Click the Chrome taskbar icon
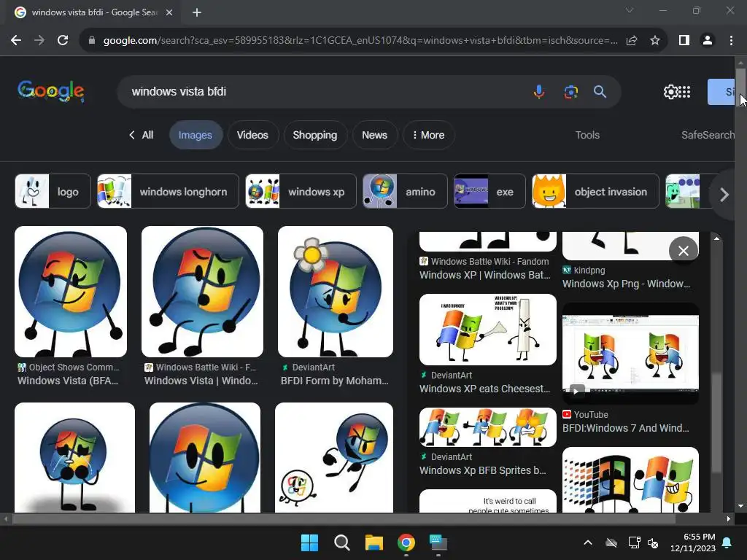This screenshot has height=560, width=747. click(x=406, y=542)
